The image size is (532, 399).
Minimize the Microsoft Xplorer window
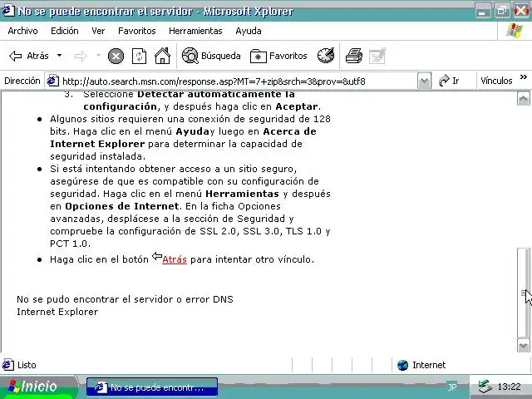click(x=483, y=11)
